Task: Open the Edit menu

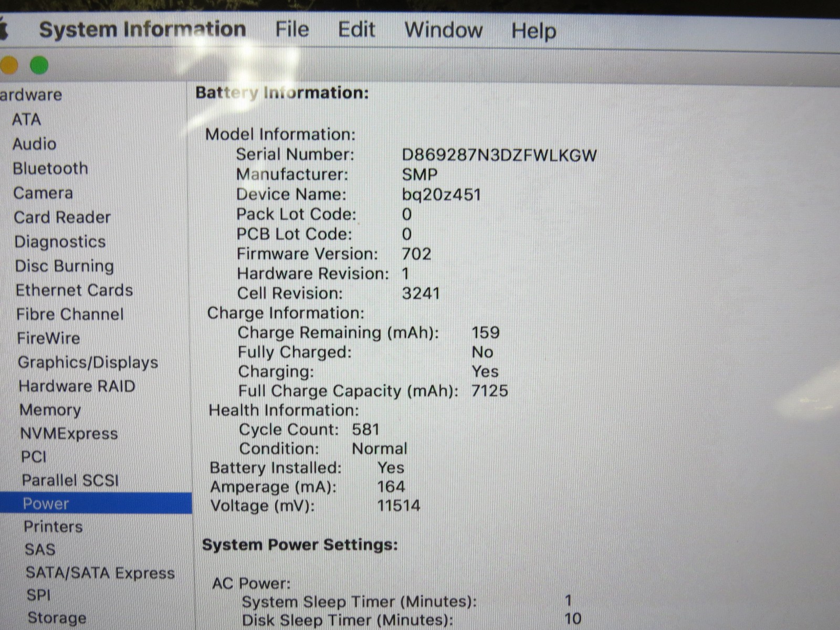Action: (356, 30)
